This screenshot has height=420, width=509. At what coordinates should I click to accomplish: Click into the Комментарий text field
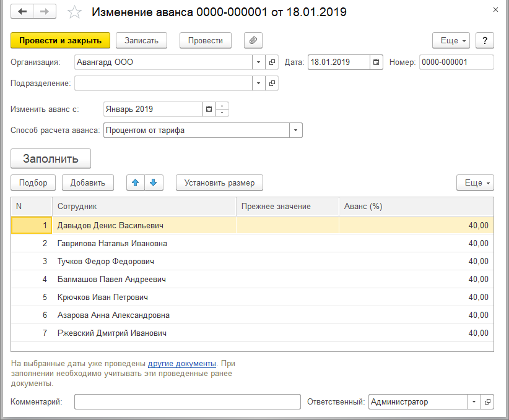(187, 402)
